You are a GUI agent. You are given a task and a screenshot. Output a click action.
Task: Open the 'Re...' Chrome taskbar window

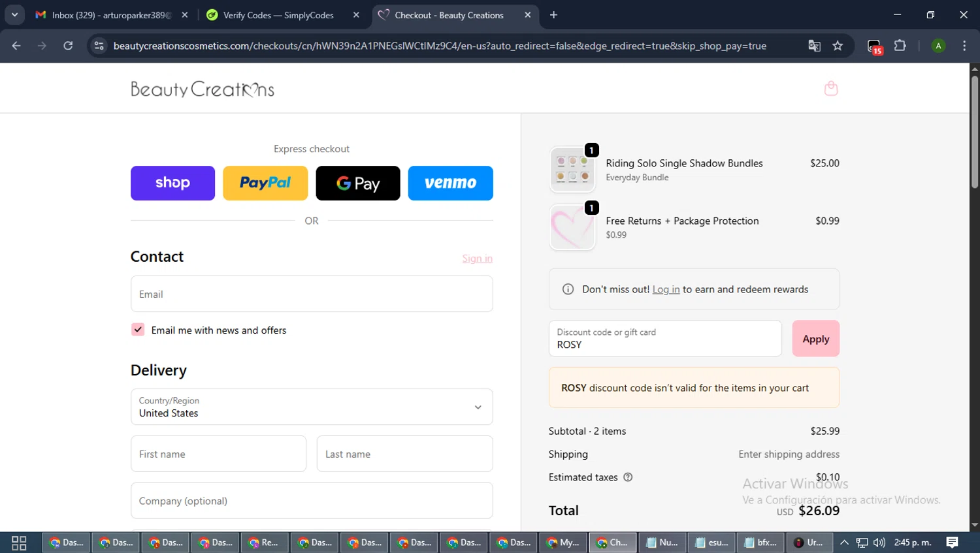pyautogui.click(x=265, y=543)
